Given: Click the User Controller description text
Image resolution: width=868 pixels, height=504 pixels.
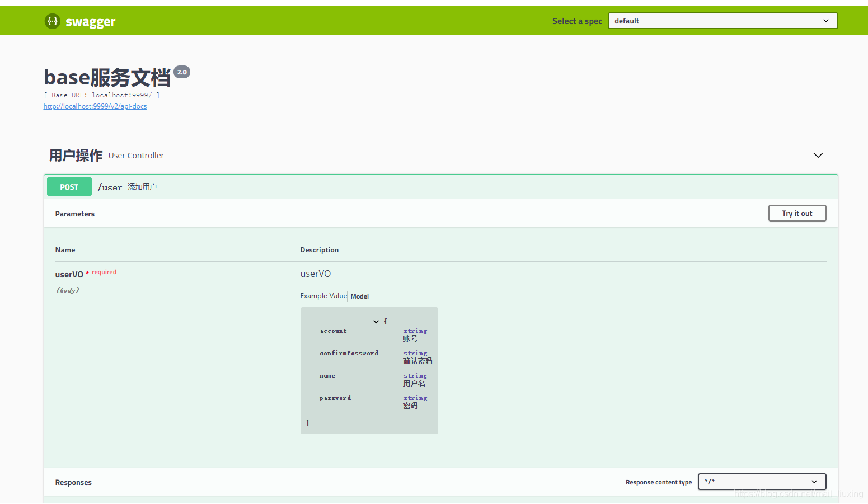Looking at the screenshot, I should (x=137, y=156).
